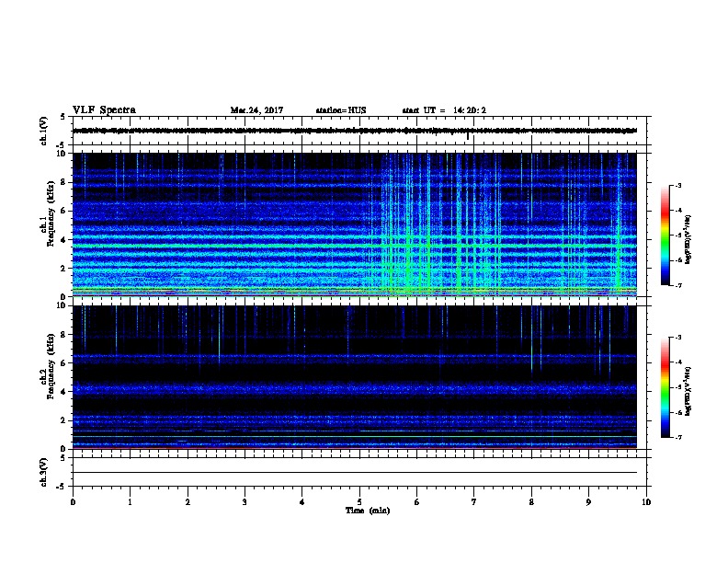Select the "start UT = 14:20: 2" text
Viewport: 728px width, 563px height.
444,110
